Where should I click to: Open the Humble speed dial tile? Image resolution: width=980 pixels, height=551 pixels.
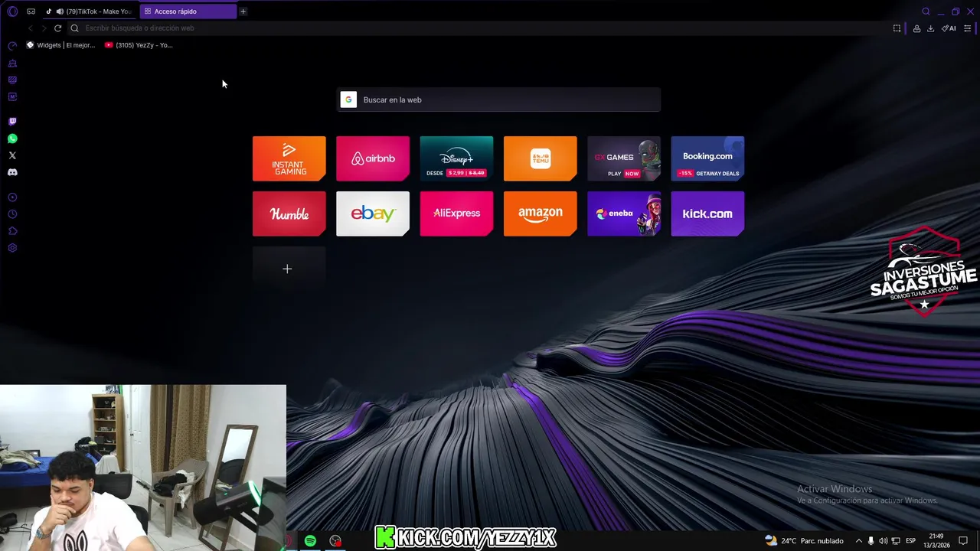pos(289,214)
